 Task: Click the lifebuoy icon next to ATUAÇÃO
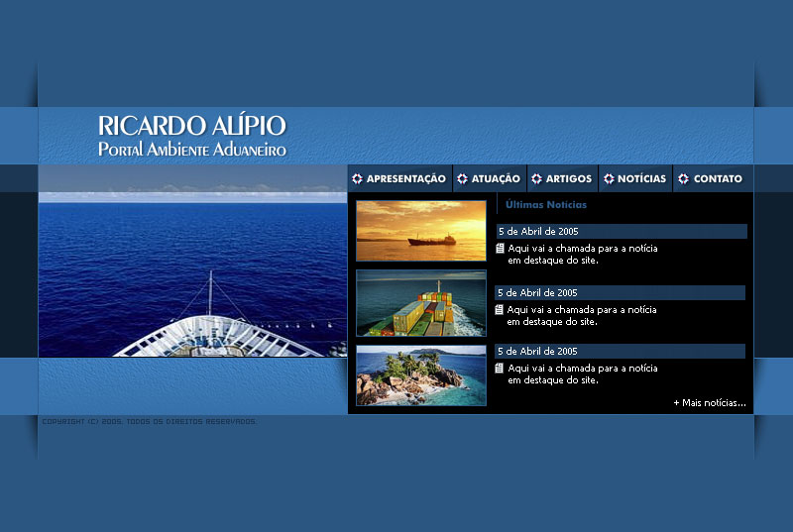tap(463, 179)
